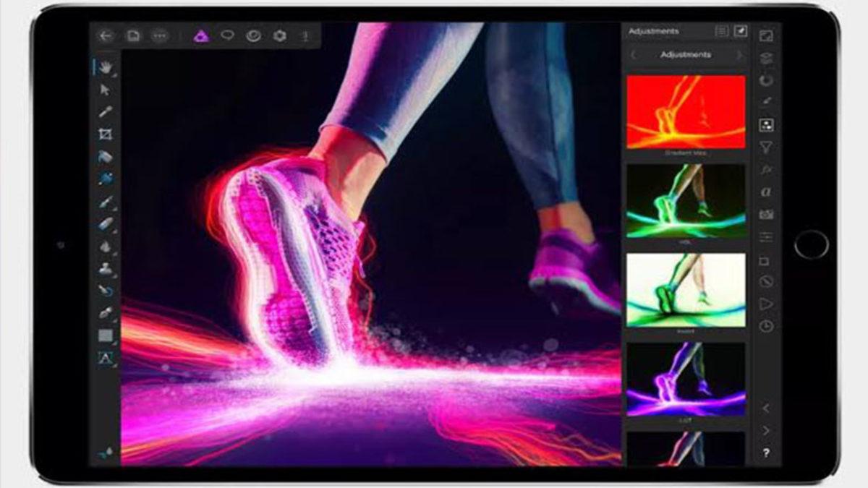The width and height of the screenshot is (868, 488).
Task: Toggle the pin button in Adjustments panel
Action: (x=740, y=31)
